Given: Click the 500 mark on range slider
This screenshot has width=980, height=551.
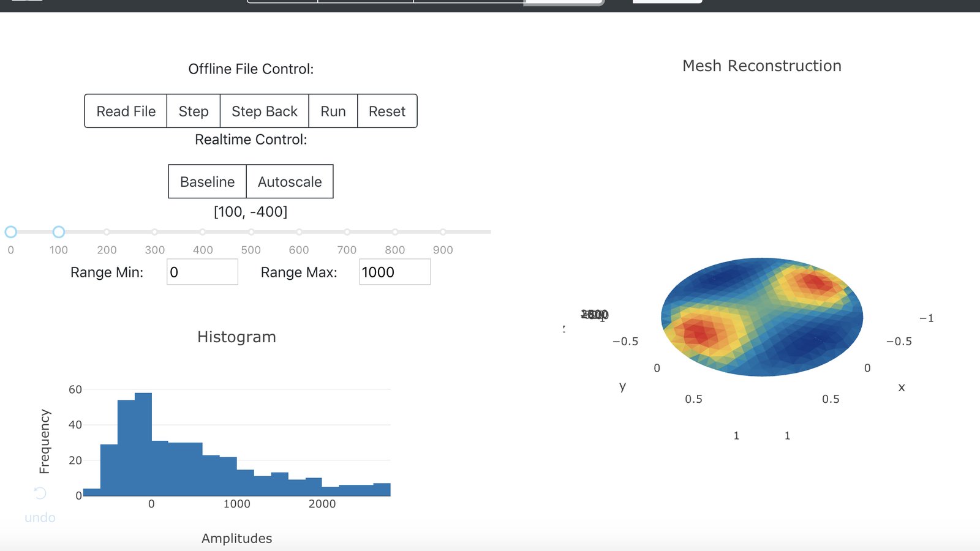Looking at the screenshot, I should [251, 232].
